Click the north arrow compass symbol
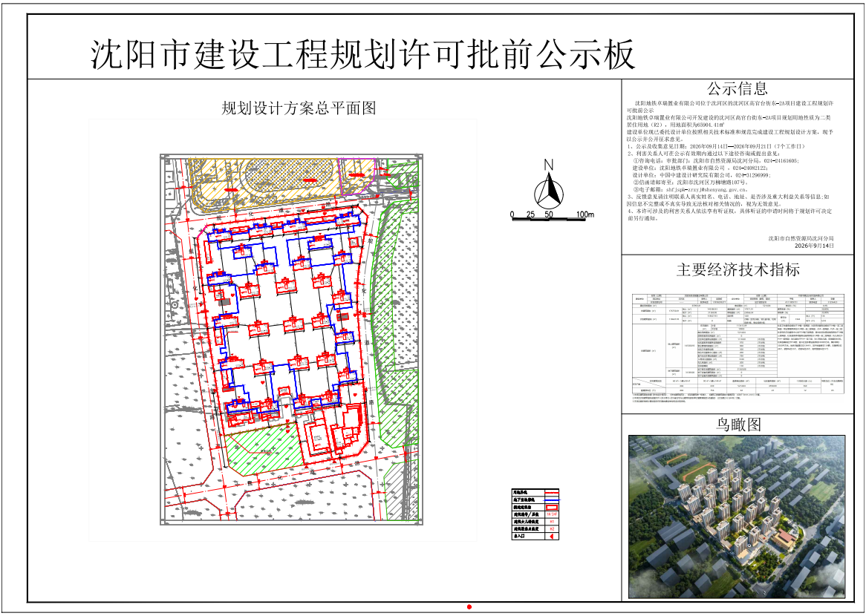 [548, 185]
